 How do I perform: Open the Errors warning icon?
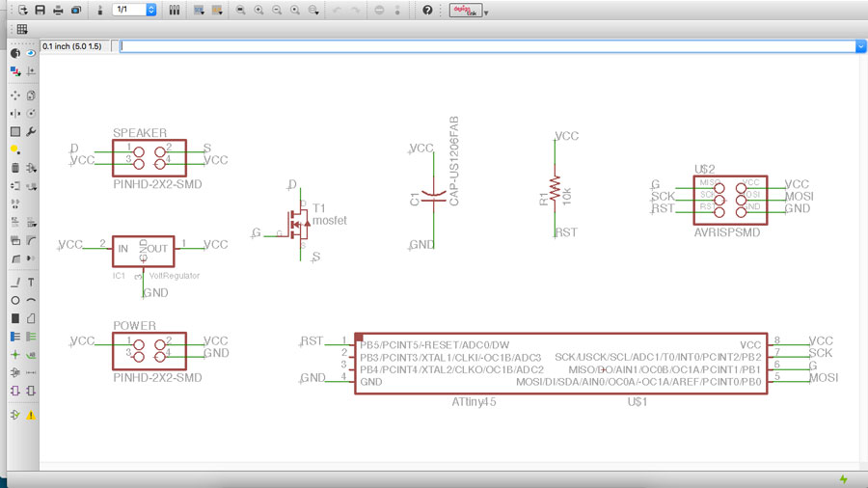click(x=31, y=415)
